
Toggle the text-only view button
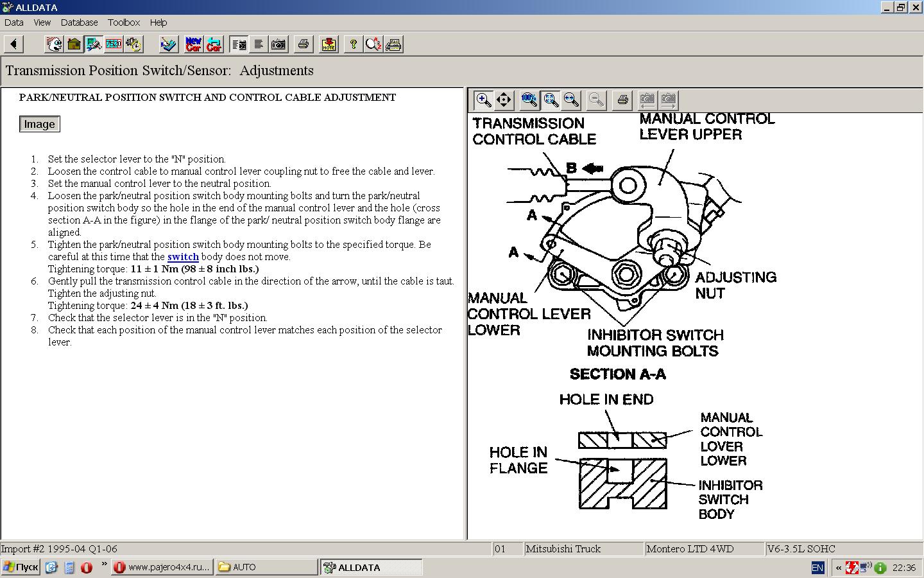(259, 44)
